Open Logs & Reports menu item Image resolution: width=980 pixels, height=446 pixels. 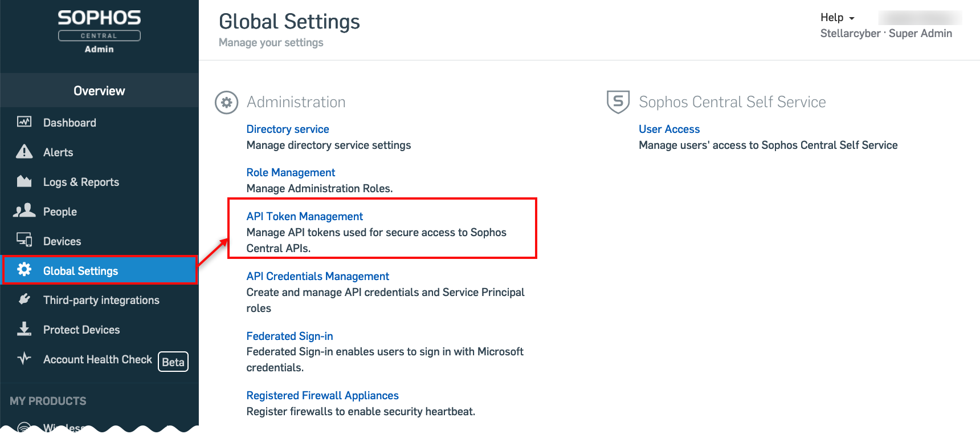pyautogui.click(x=81, y=182)
